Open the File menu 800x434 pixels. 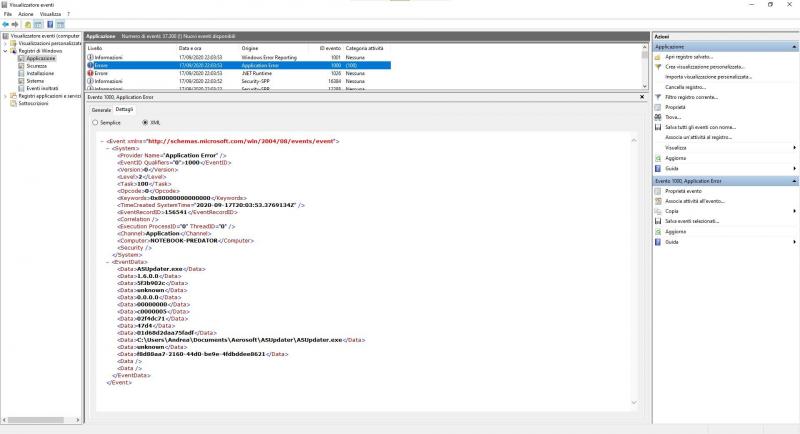tap(8, 14)
